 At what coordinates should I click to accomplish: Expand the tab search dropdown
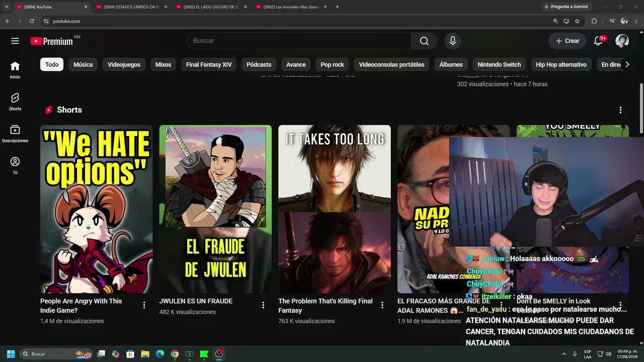click(7, 7)
